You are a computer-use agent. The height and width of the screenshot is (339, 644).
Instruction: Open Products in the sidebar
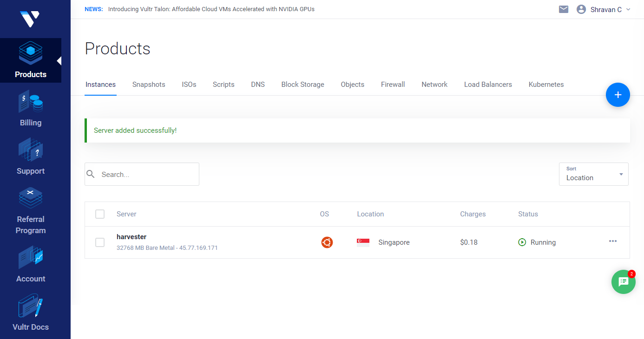tap(31, 60)
